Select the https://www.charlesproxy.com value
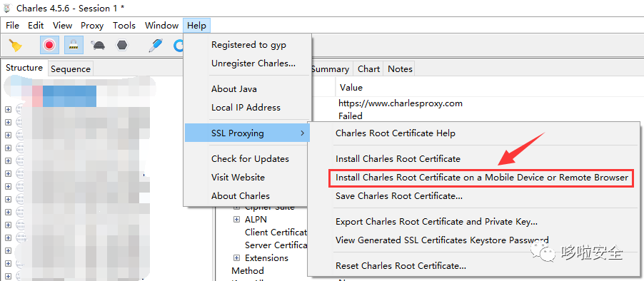Viewport: 644px width, 281px height. [401, 103]
